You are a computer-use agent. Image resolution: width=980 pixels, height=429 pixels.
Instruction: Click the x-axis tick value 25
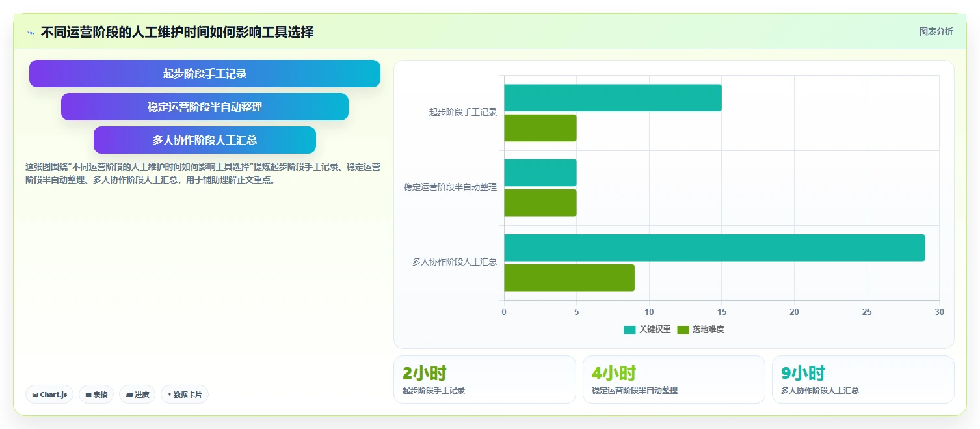867,312
